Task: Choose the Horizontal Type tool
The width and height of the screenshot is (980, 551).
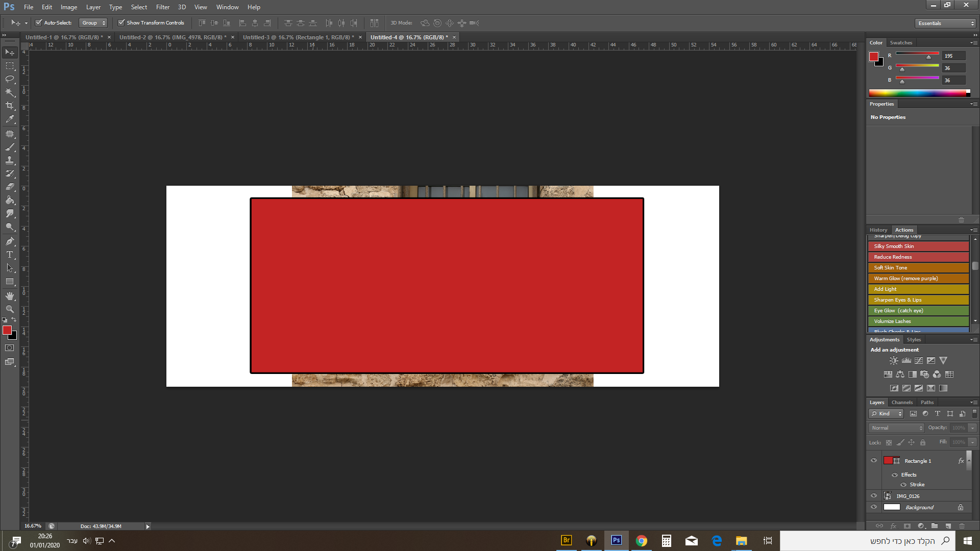Action: click(9, 255)
